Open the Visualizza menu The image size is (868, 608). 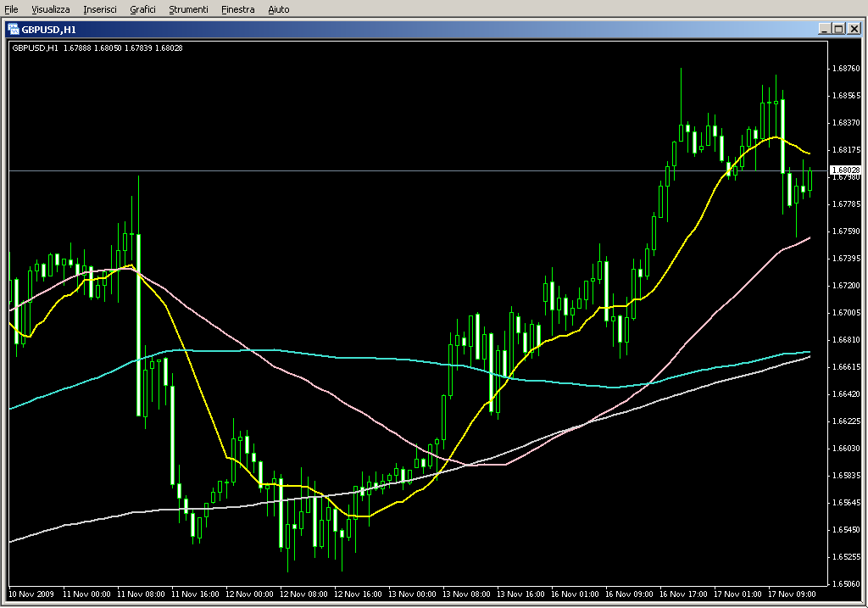click(51, 9)
